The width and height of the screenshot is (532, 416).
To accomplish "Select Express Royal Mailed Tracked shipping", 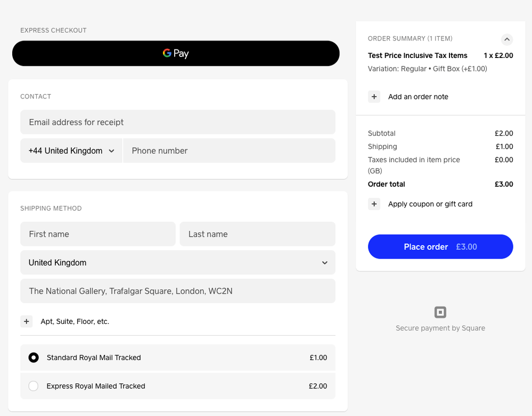I will [34, 386].
